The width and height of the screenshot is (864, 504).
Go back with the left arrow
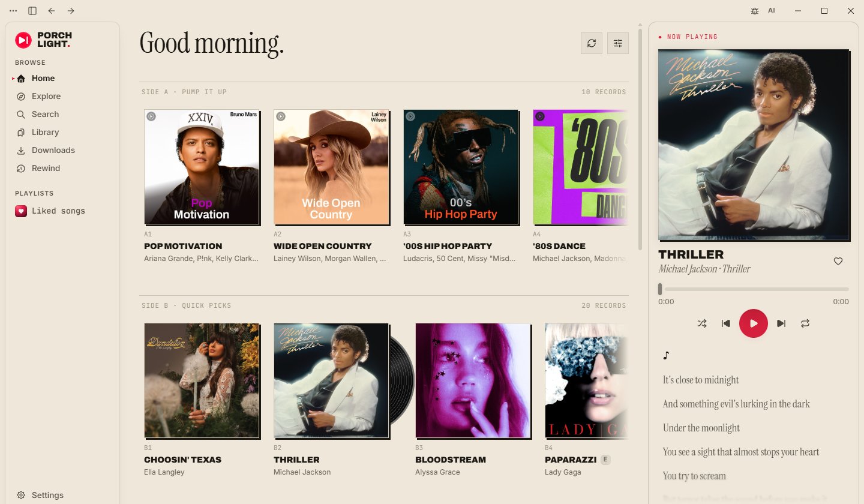point(52,11)
